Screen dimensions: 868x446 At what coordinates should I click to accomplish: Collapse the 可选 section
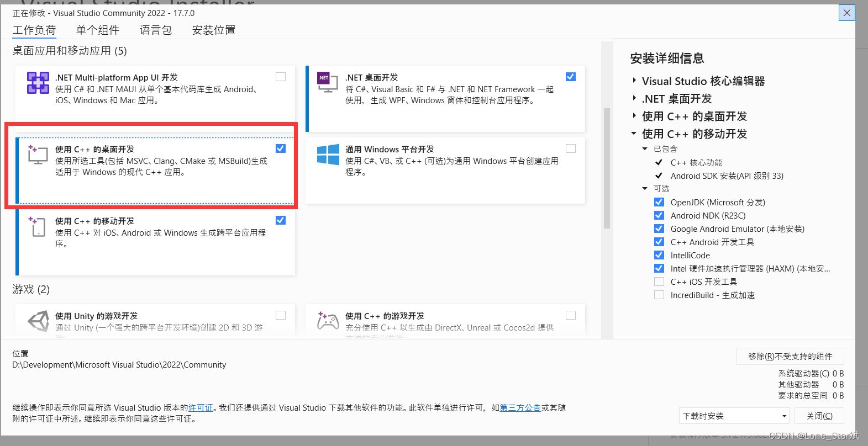pyautogui.click(x=645, y=189)
